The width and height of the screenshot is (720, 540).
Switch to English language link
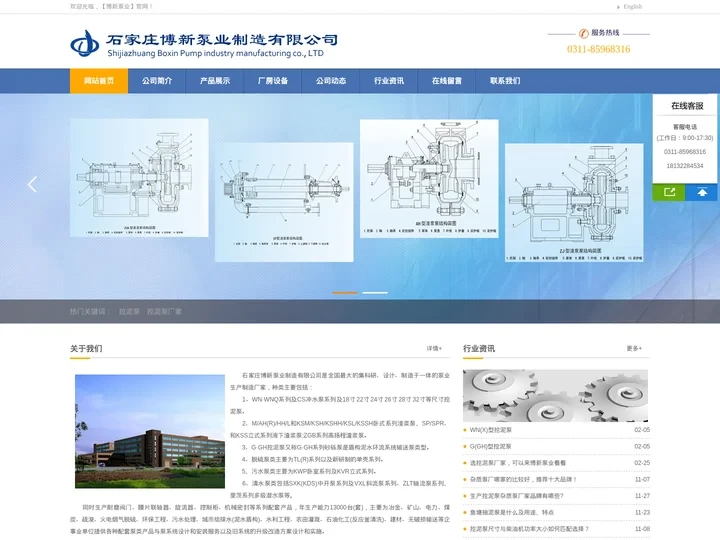(632, 6)
